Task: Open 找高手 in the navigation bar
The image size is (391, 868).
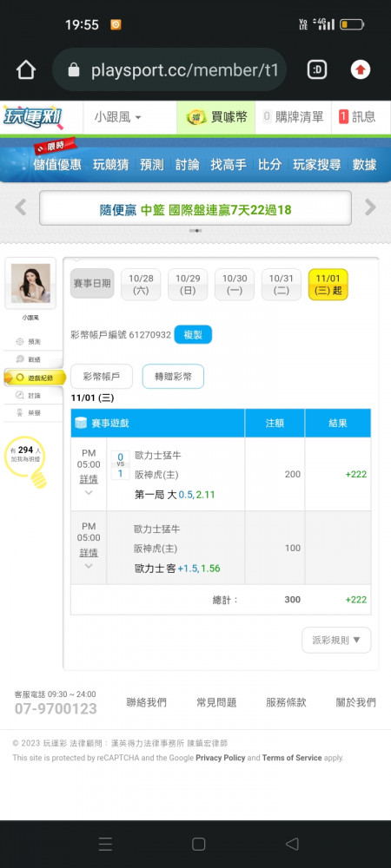Action: click(229, 164)
